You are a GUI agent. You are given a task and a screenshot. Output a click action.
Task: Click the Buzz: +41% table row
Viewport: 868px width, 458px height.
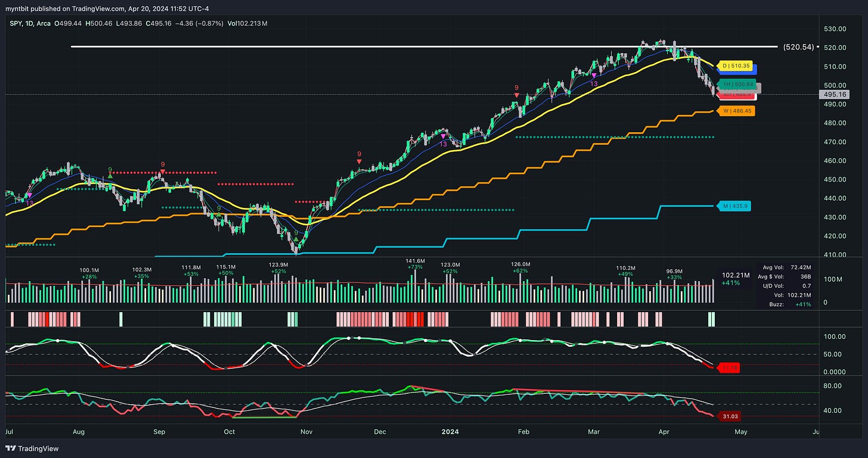[789, 304]
